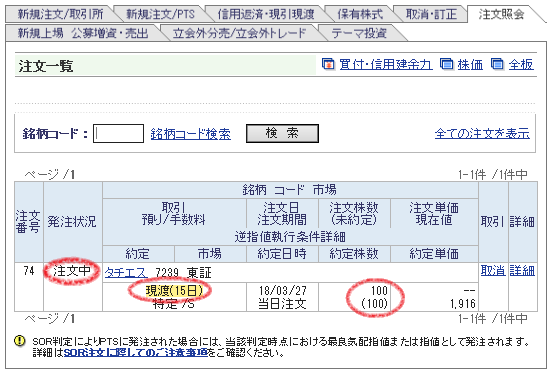Open the 全板 link

[521, 65]
